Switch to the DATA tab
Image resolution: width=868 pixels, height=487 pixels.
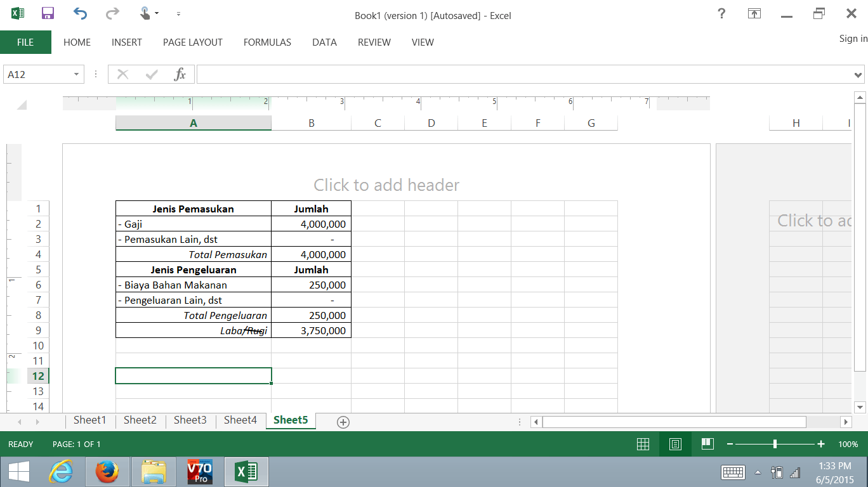click(x=324, y=42)
